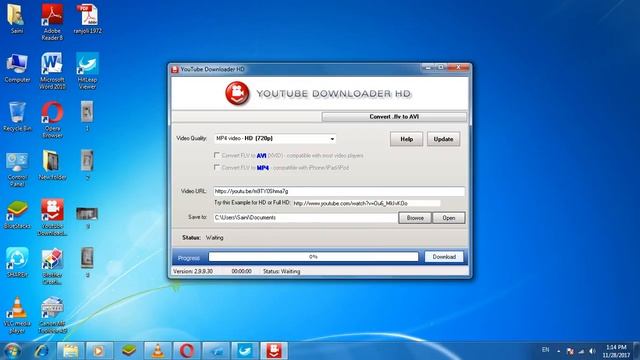Click the 0% progress bar
The image size is (640, 360).
313,257
